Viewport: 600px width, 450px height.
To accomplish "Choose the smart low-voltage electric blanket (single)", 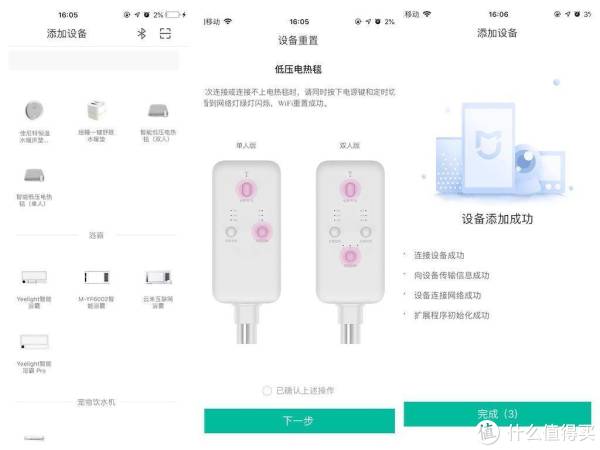I will click(34, 175).
